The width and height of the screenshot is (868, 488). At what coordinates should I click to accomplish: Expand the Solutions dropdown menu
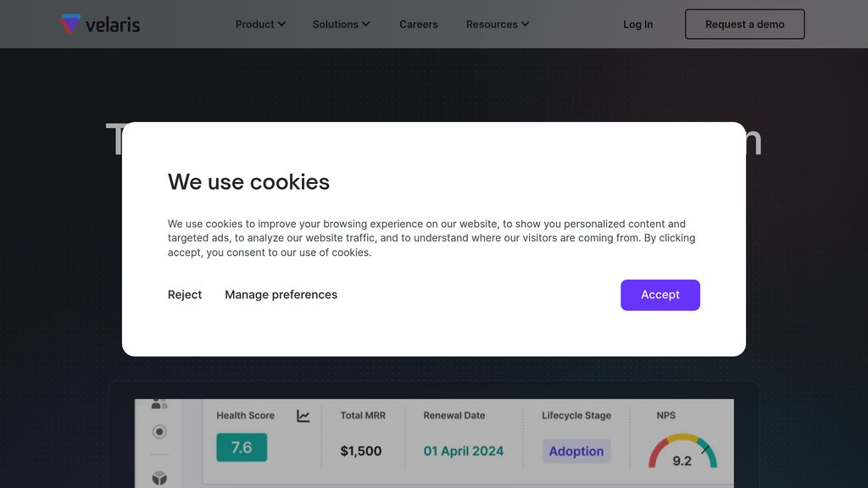pos(341,25)
